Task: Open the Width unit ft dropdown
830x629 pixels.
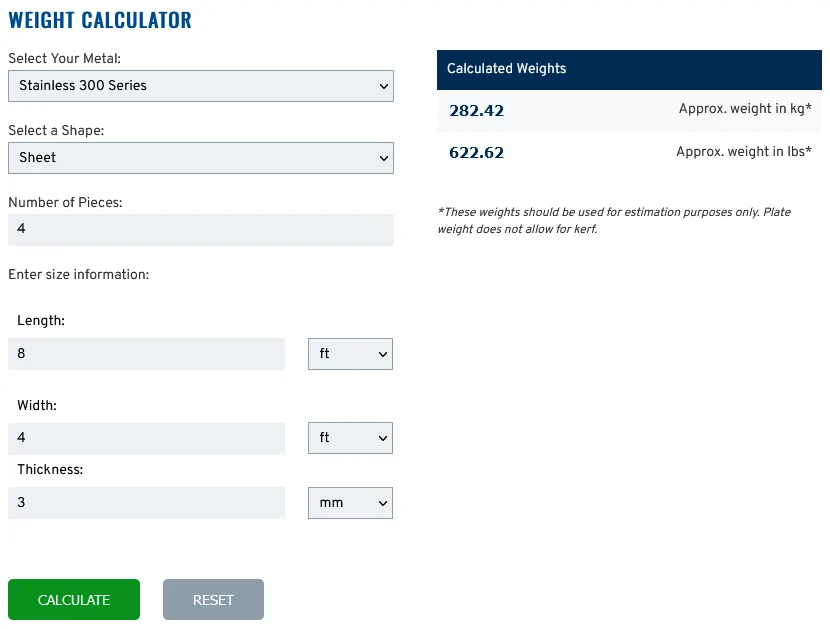Action: pyautogui.click(x=350, y=438)
